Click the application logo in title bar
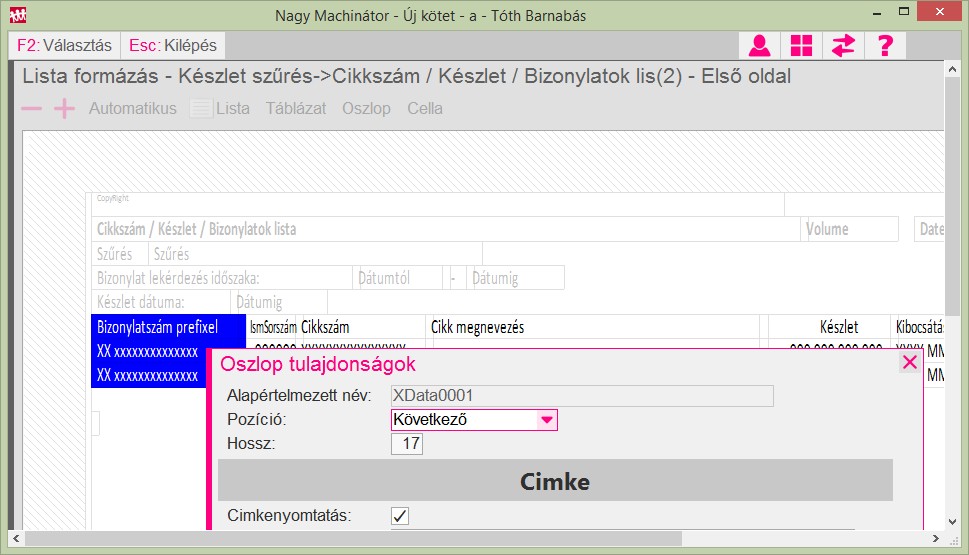This screenshot has width=969, height=555. [x=18, y=15]
